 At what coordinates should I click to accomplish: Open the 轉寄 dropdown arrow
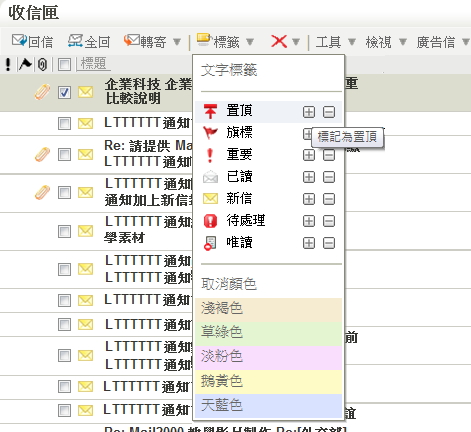pos(177,42)
